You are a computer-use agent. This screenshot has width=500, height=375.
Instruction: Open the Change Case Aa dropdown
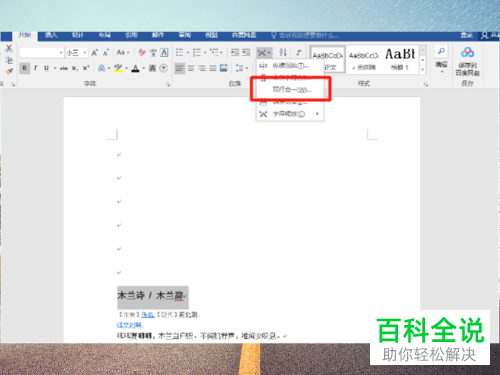tap(123, 53)
